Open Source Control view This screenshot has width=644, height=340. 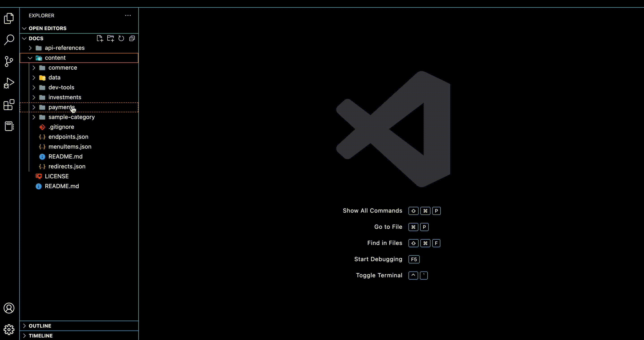pos(9,62)
